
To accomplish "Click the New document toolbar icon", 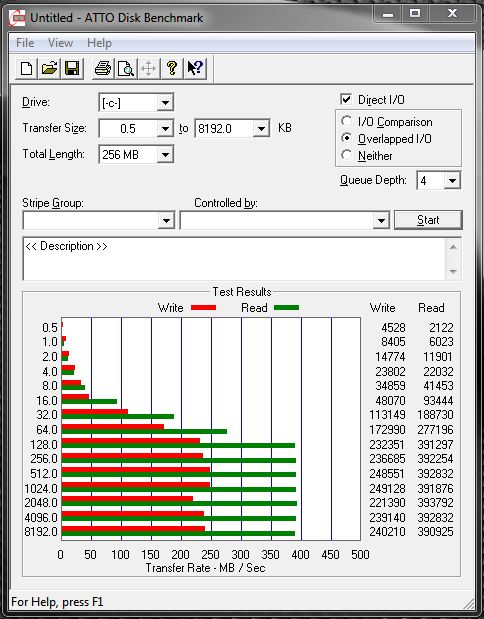I will tap(26, 68).
